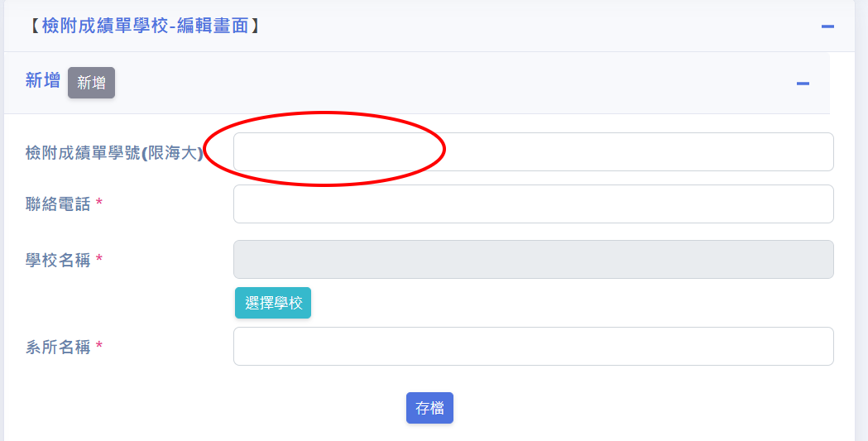Image resolution: width=868 pixels, height=441 pixels.
Task: Click the grayed-out 學校名稱 field
Action: click(x=533, y=260)
